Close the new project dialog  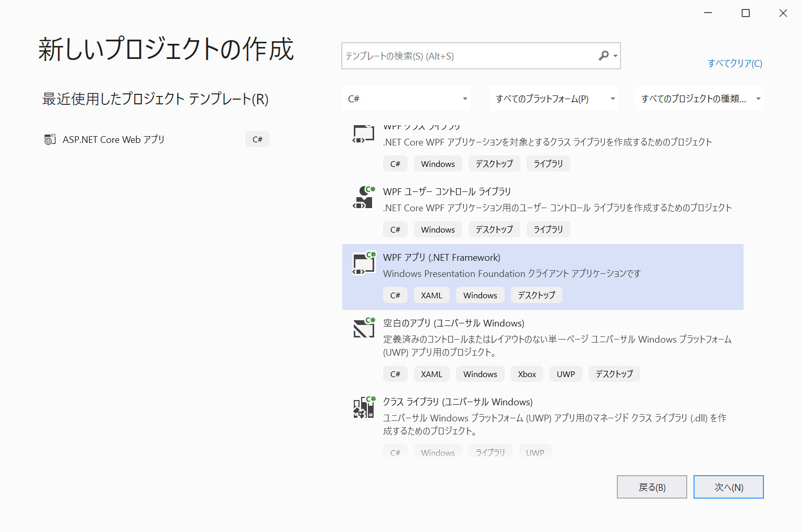click(783, 13)
